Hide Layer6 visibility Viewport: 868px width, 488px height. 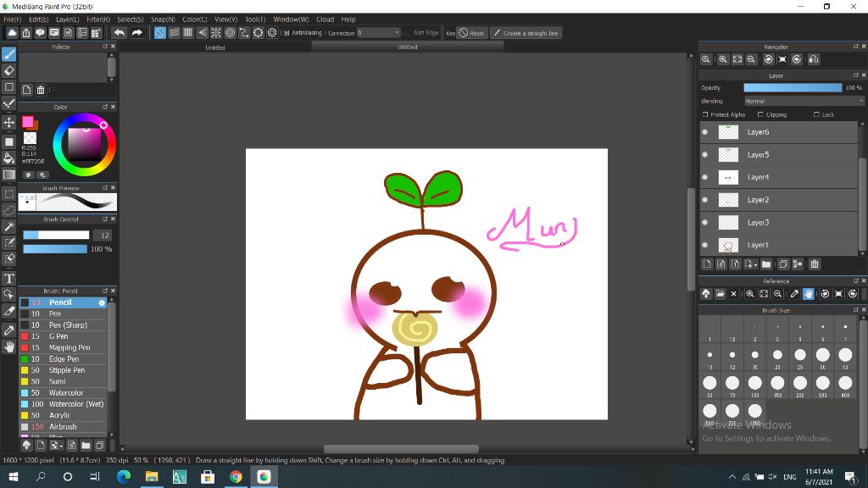click(x=704, y=132)
